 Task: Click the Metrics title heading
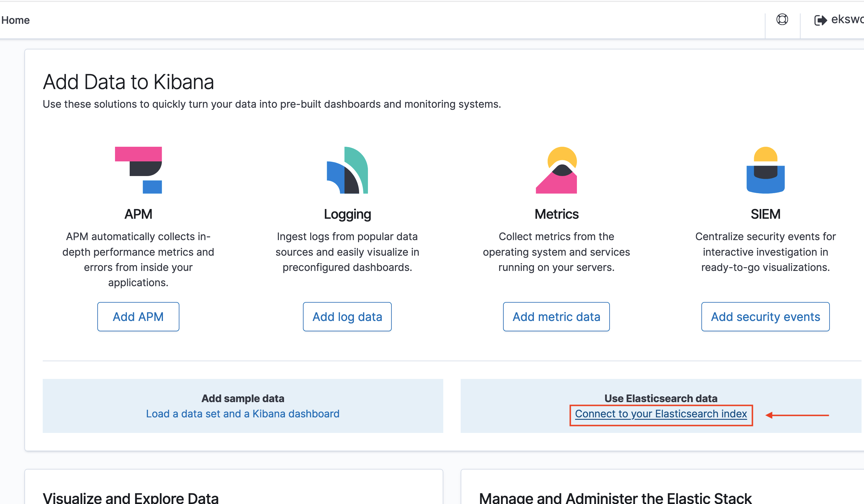[556, 214]
